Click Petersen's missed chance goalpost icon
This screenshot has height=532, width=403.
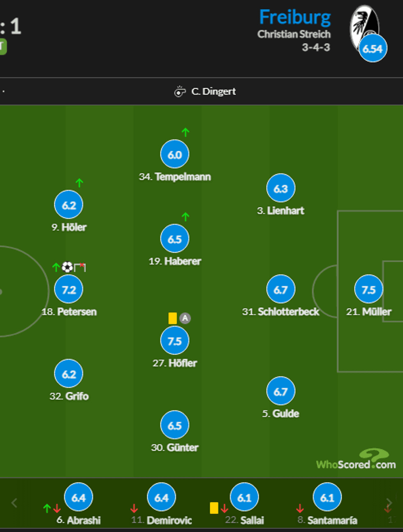pyautogui.click(x=80, y=267)
